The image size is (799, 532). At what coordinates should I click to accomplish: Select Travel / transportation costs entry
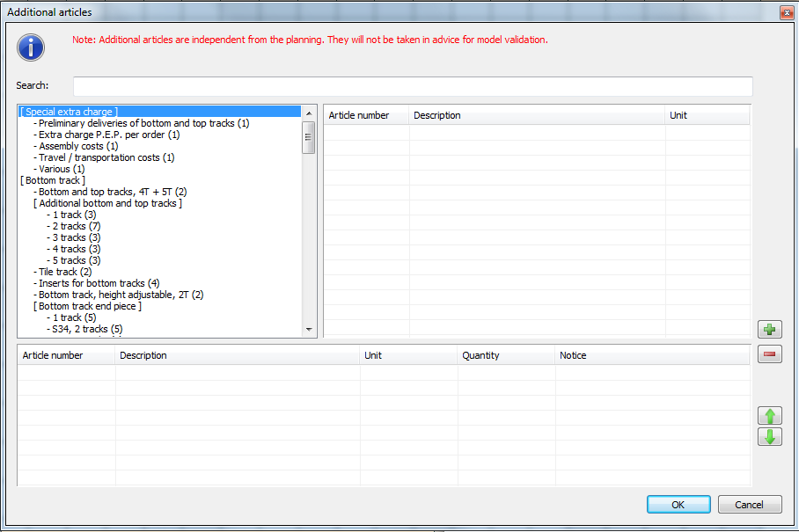tap(106, 157)
